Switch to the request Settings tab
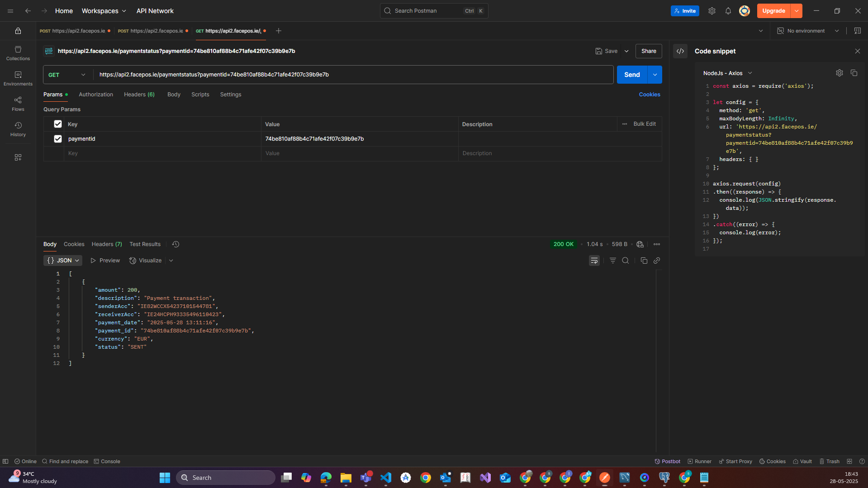The height and width of the screenshot is (488, 868). [231, 95]
